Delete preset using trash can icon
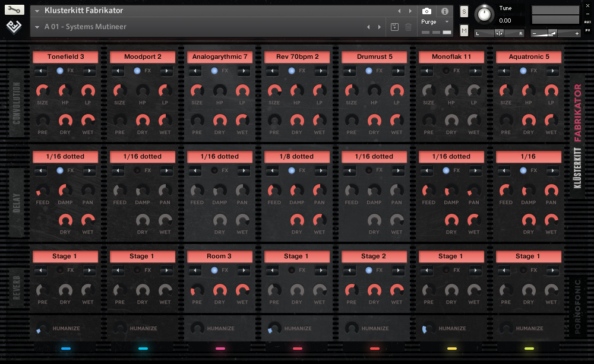The width and height of the screenshot is (594, 364). point(409,27)
